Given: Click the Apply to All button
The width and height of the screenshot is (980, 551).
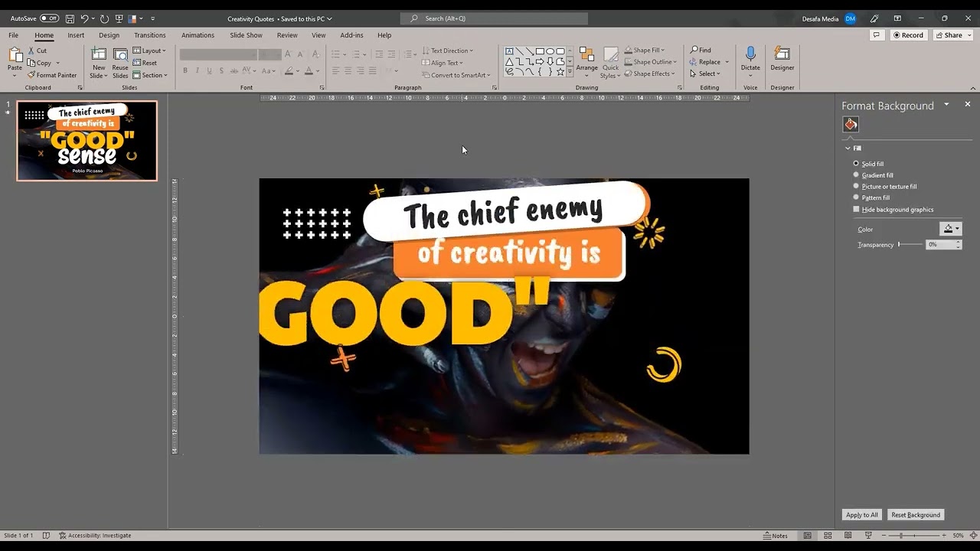Looking at the screenshot, I should [x=862, y=515].
